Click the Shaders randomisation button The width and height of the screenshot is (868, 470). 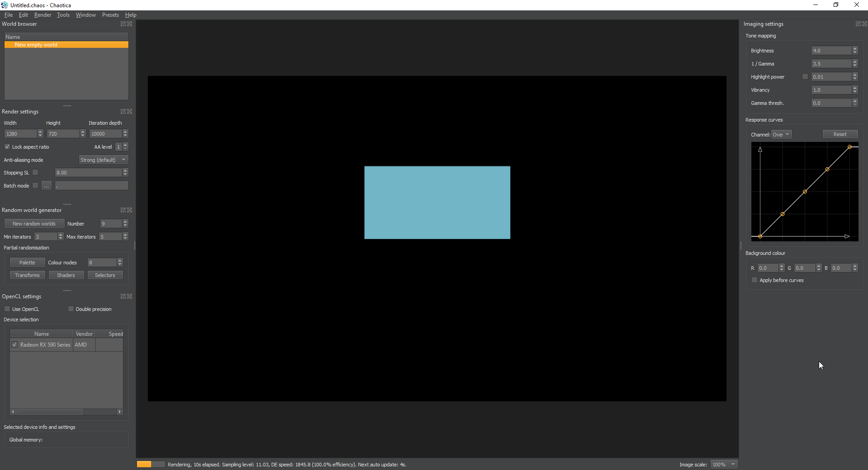[66, 275]
